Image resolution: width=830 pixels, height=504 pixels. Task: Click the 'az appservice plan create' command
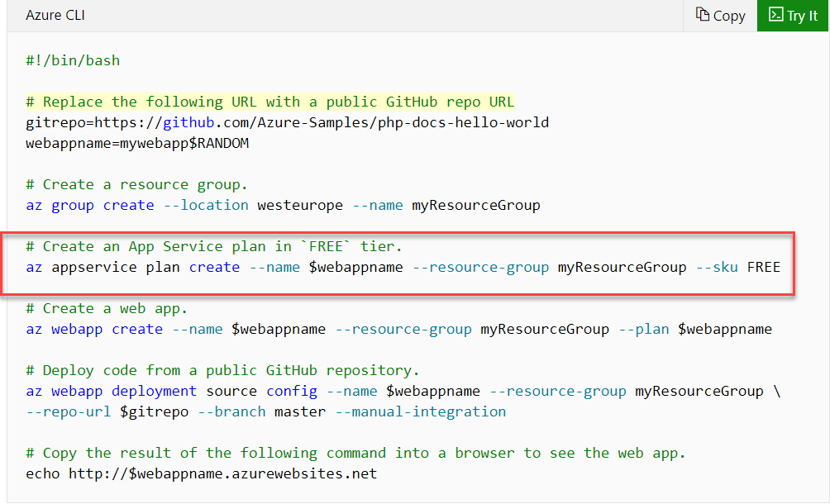pyautogui.click(x=403, y=267)
